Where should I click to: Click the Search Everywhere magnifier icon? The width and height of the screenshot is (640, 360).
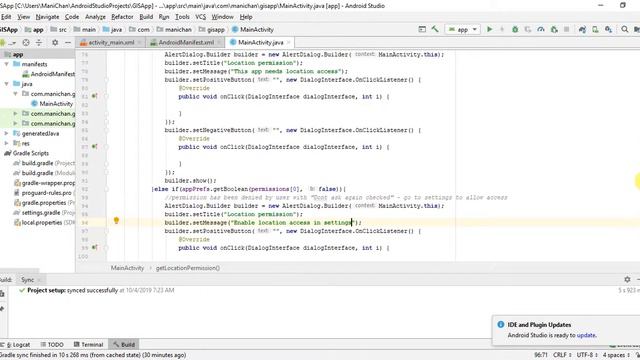(x=625, y=29)
